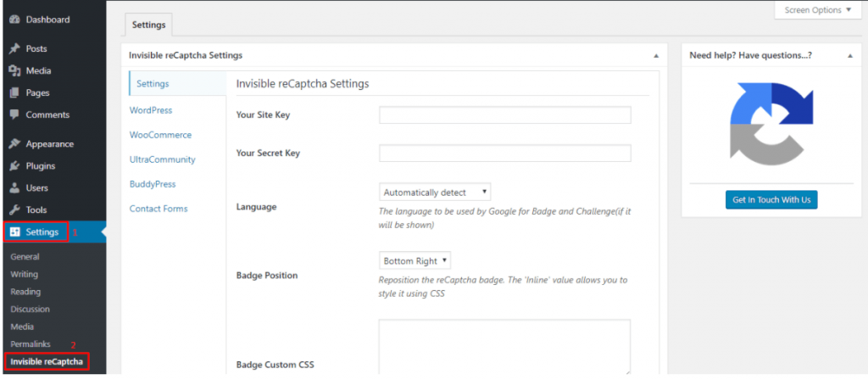Open the Language dropdown

(x=435, y=193)
